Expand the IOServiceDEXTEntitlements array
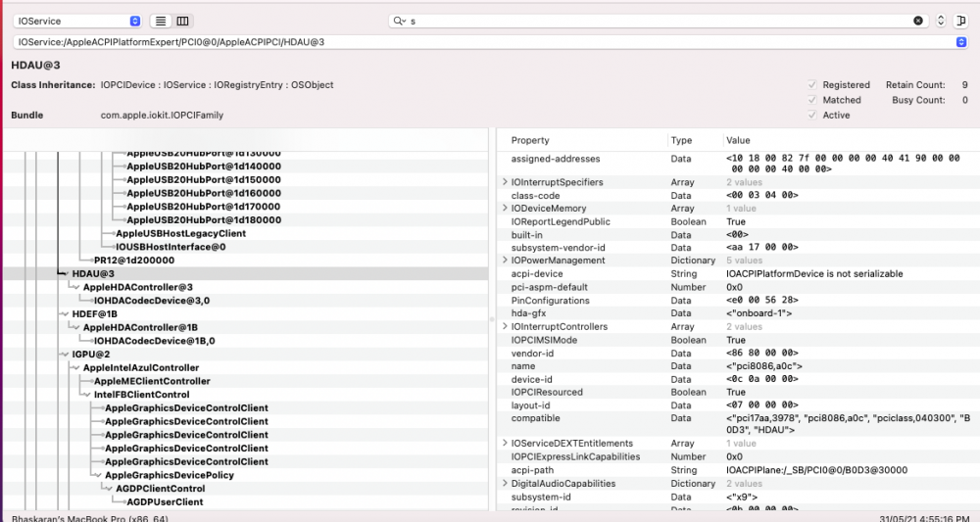Viewport: 980px width, 522px height. 505,443
